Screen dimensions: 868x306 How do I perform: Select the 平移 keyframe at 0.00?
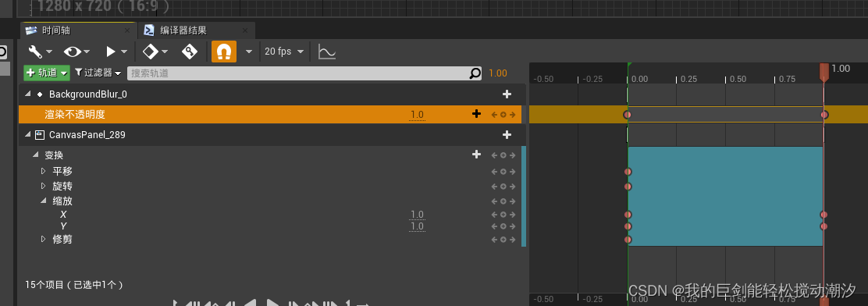(x=628, y=172)
